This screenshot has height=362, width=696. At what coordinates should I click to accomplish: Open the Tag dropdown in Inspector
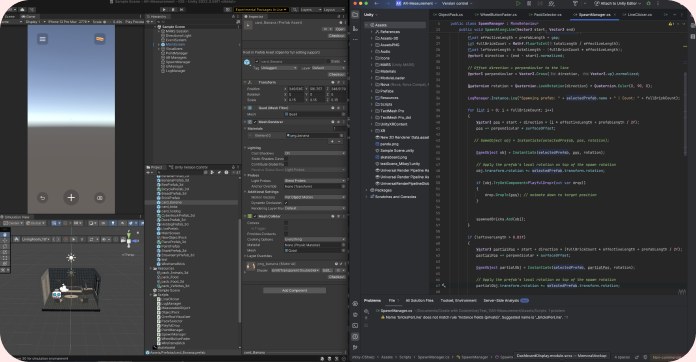[x=279, y=68]
